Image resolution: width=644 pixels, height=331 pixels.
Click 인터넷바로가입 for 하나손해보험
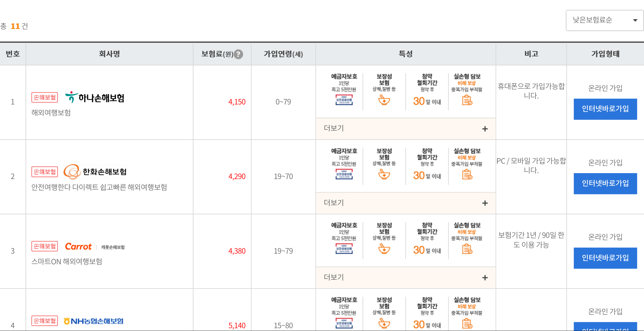(605, 109)
